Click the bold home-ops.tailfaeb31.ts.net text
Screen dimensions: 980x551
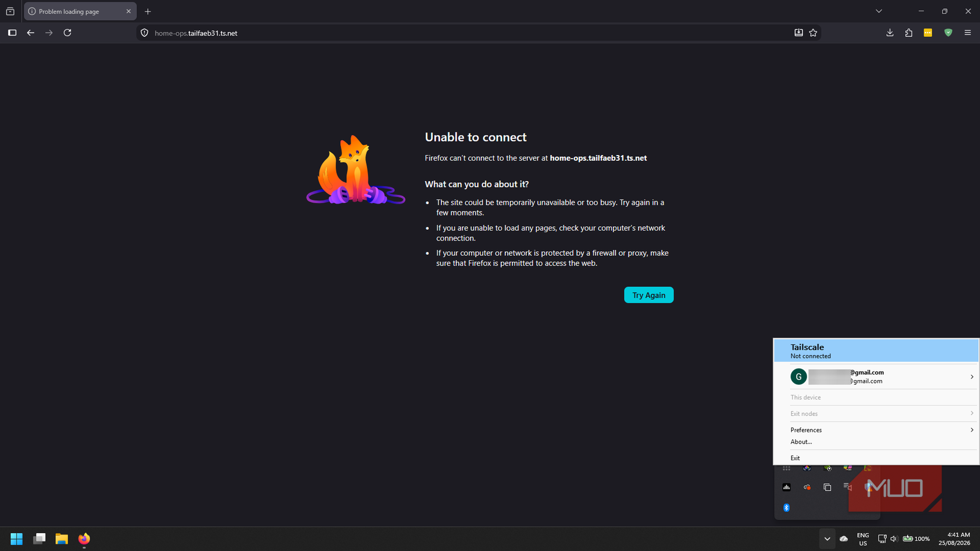coord(598,158)
